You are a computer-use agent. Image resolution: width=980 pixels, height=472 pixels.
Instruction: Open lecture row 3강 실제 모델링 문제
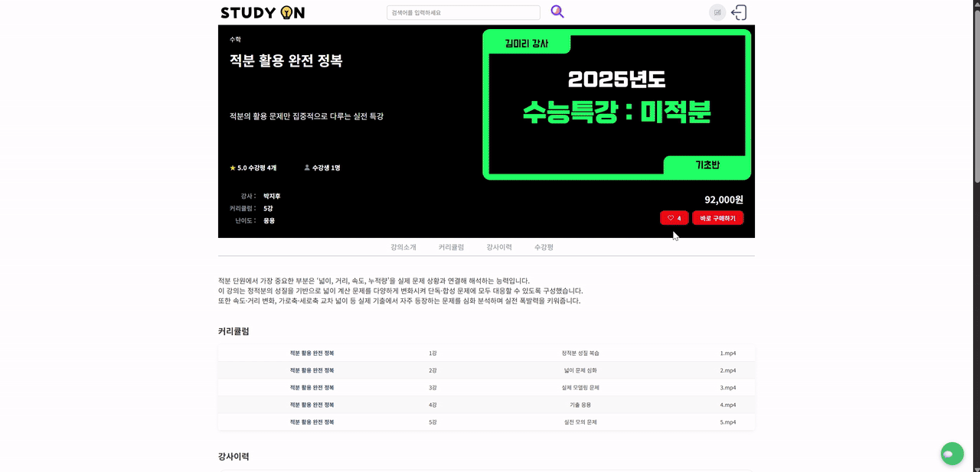486,387
